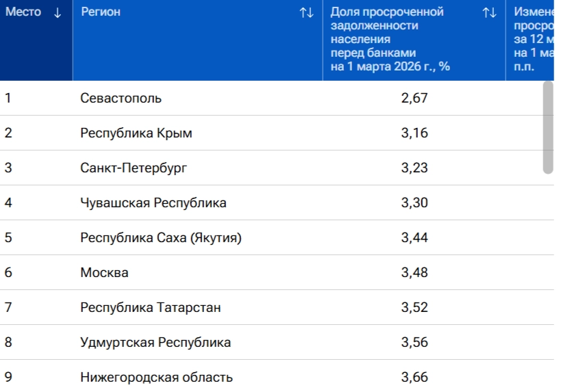Click the 3,48 value for Москва
561x392 pixels.
coord(414,272)
